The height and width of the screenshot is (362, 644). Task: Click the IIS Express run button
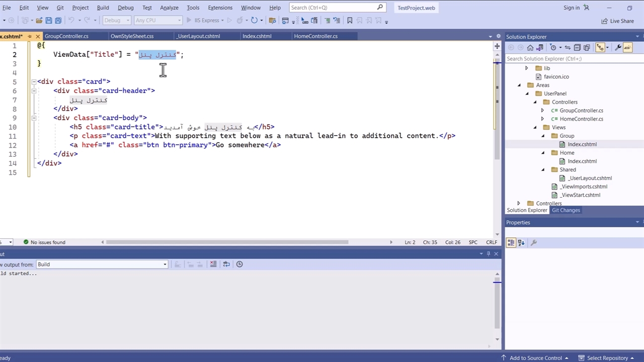[204, 21]
